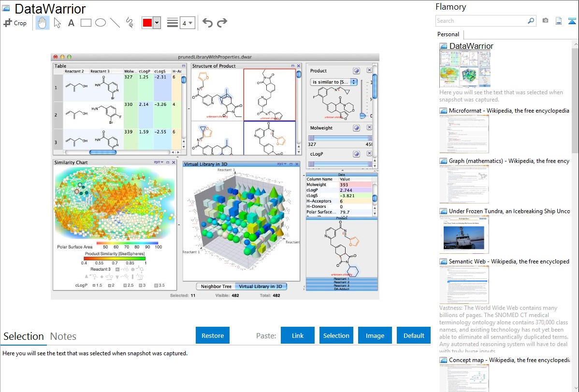Undo the last annotation
Screen dimensions: 579x392
207,23
